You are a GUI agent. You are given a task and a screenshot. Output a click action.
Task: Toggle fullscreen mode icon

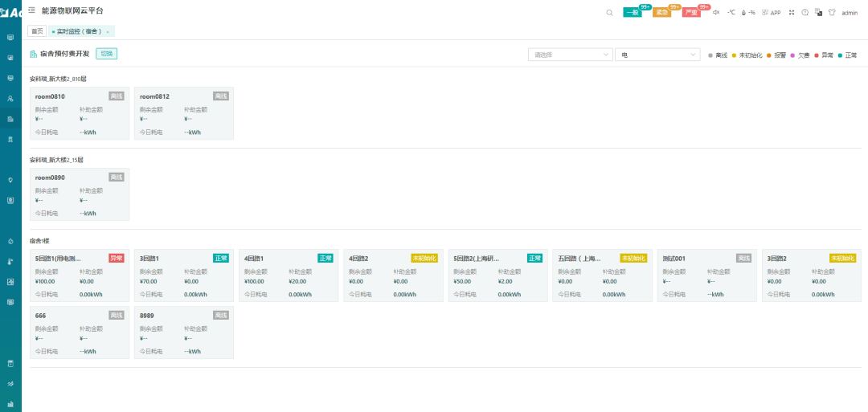point(792,13)
